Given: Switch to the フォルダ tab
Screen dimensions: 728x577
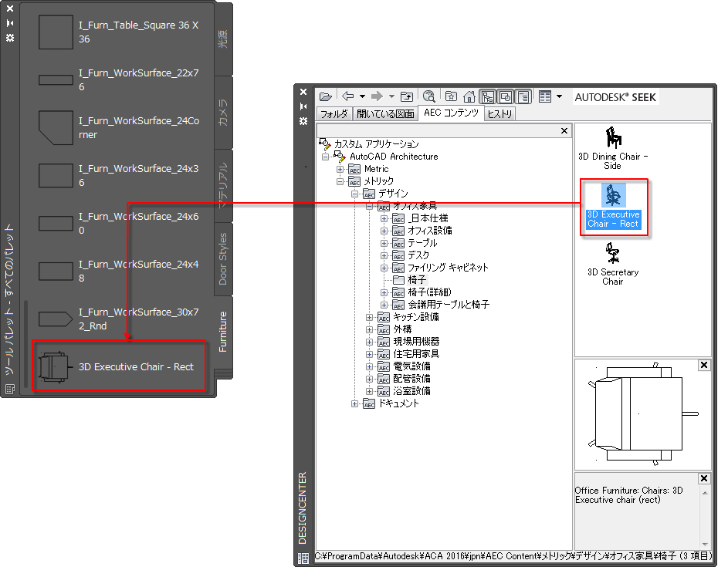Looking at the screenshot, I should (334, 113).
